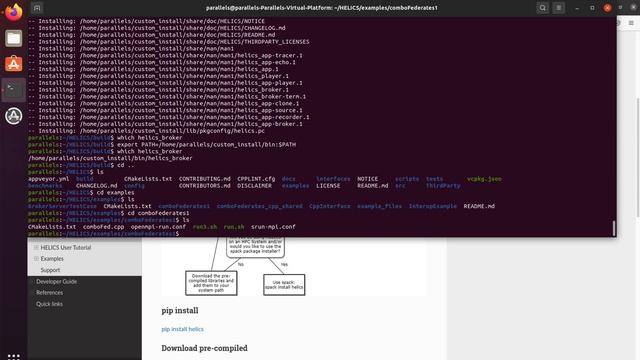The width and height of the screenshot is (640, 360).
Task: Click 'run3.sh' in the terminal listing
Action: (205, 227)
